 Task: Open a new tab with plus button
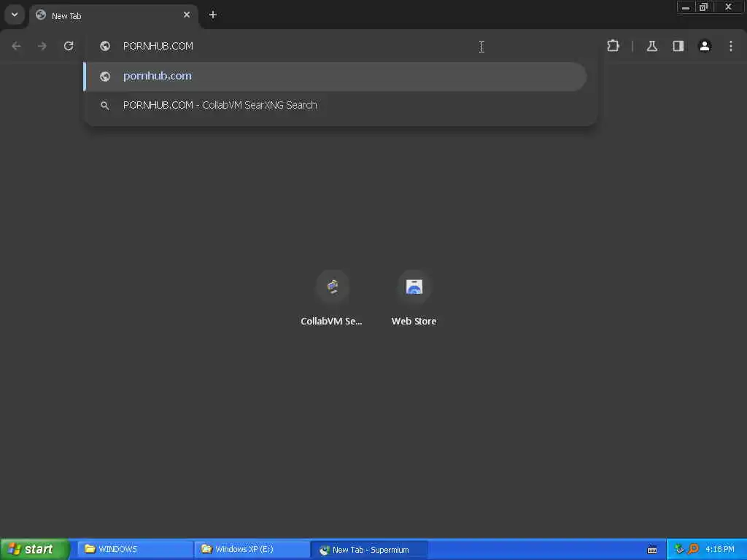coord(213,15)
